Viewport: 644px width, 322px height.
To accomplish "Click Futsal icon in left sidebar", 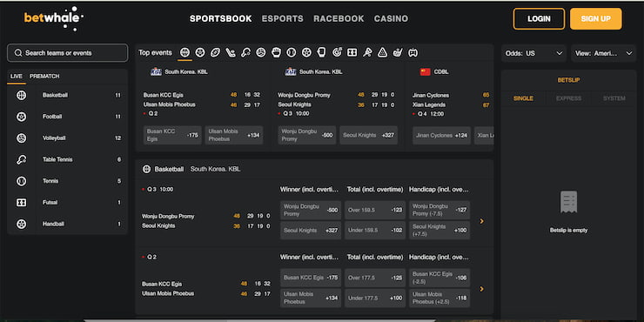I will pos(22,203).
